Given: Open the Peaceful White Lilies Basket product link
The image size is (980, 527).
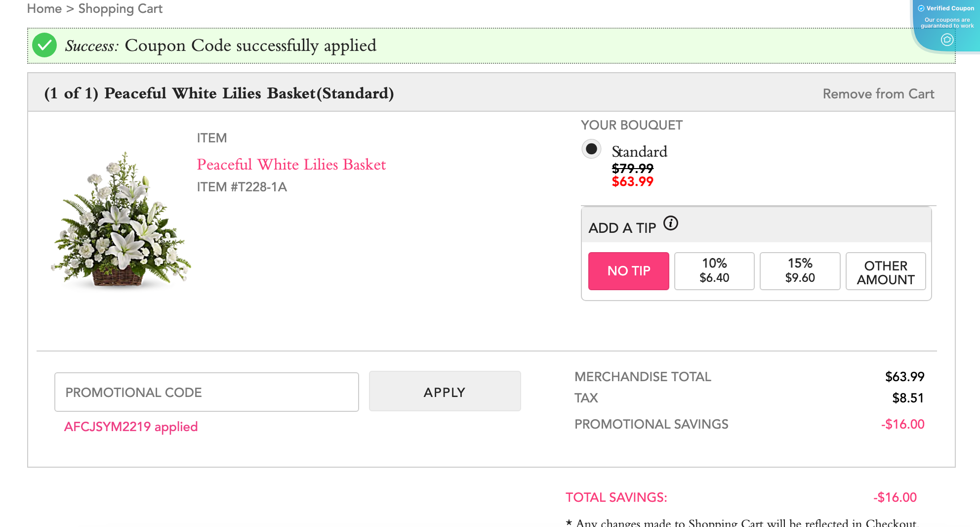Looking at the screenshot, I should click(291, 165).
